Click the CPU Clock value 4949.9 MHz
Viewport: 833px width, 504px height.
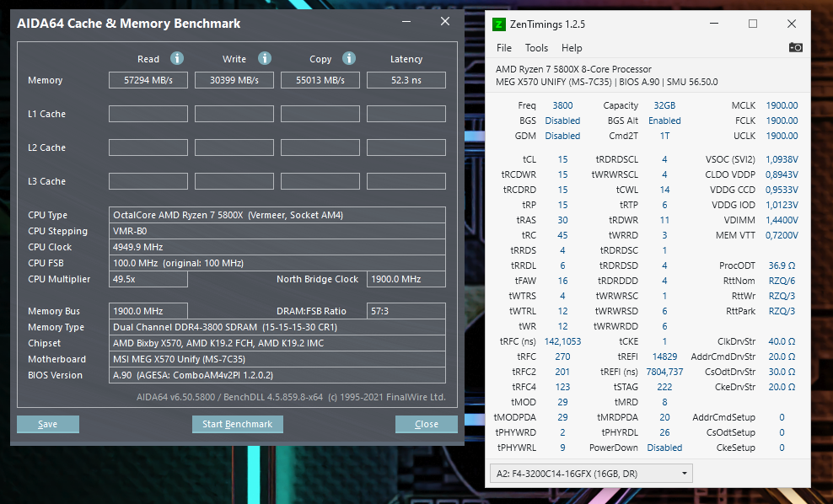pos(277,247)
